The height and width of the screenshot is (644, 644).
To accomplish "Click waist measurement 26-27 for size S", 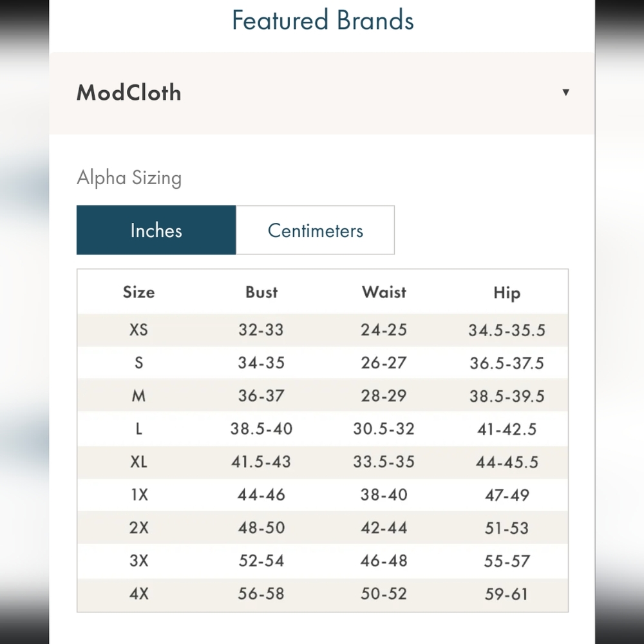I will click(384, 363).
